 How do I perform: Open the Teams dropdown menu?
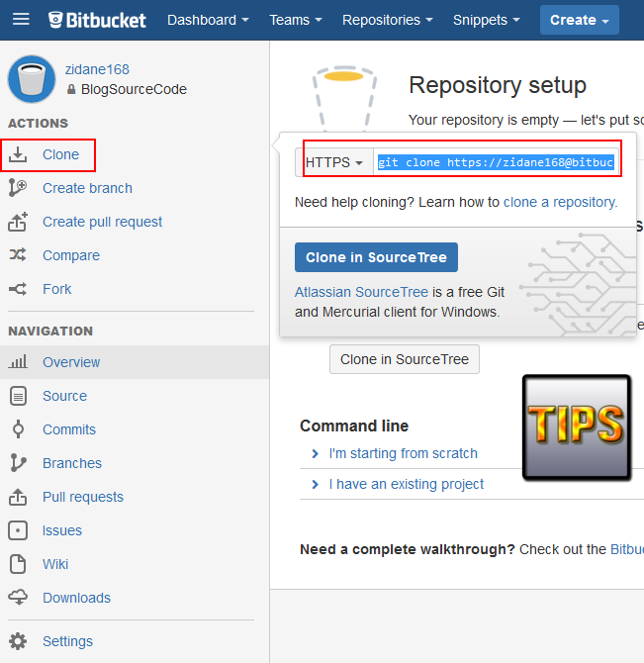tap(296, 20)
